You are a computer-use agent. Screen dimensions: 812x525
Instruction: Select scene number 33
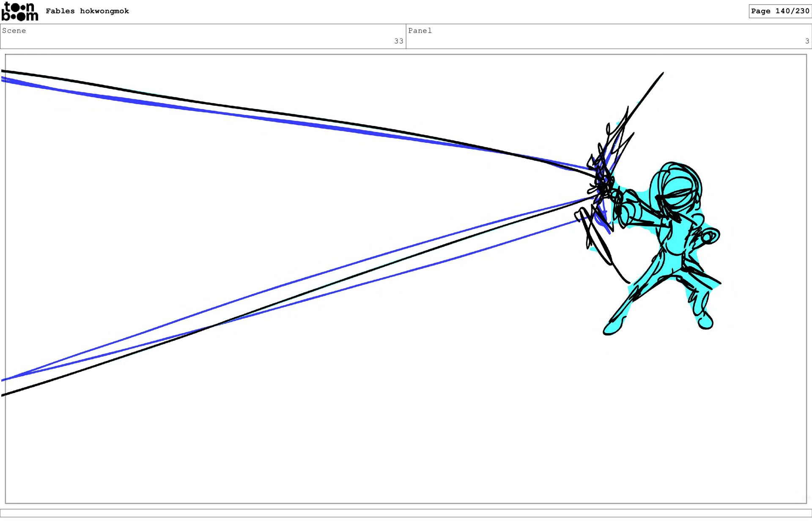coord(398,41)
